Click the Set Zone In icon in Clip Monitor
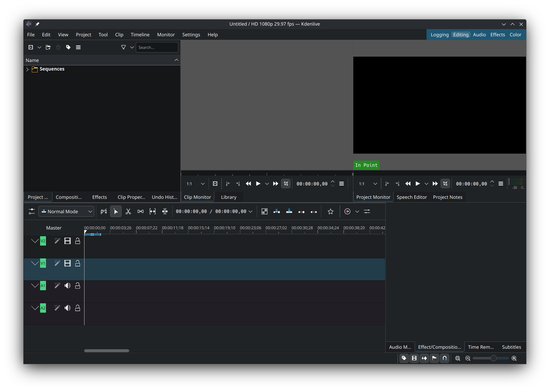This screenshot has height=392, width=550. pos(228,183)
